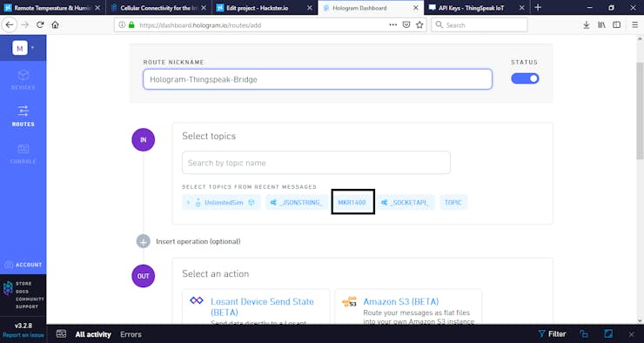The image size is (644, 343).
Task: Go back to the previous page
Action: [9, 25]
